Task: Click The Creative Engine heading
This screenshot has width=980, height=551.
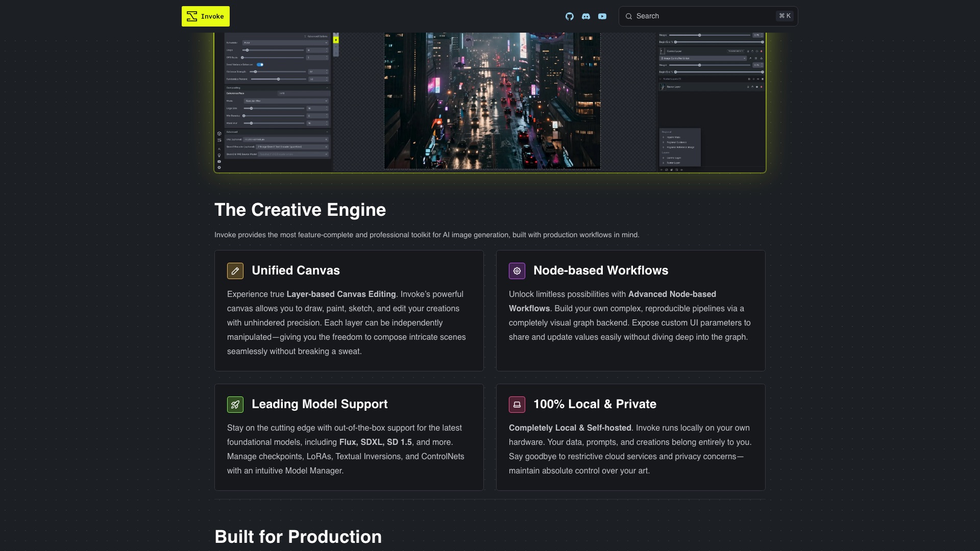Action: [300, 210]
